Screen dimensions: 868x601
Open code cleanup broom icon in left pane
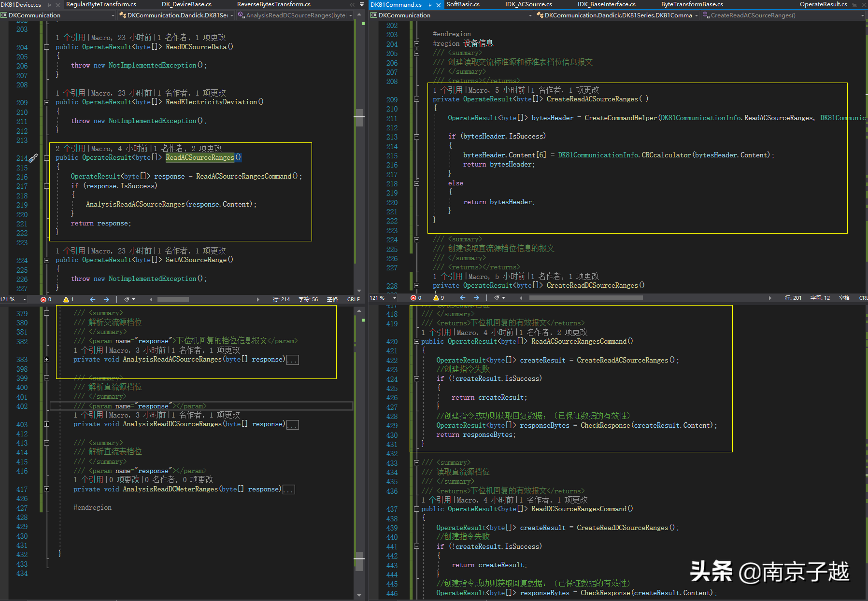127,299
